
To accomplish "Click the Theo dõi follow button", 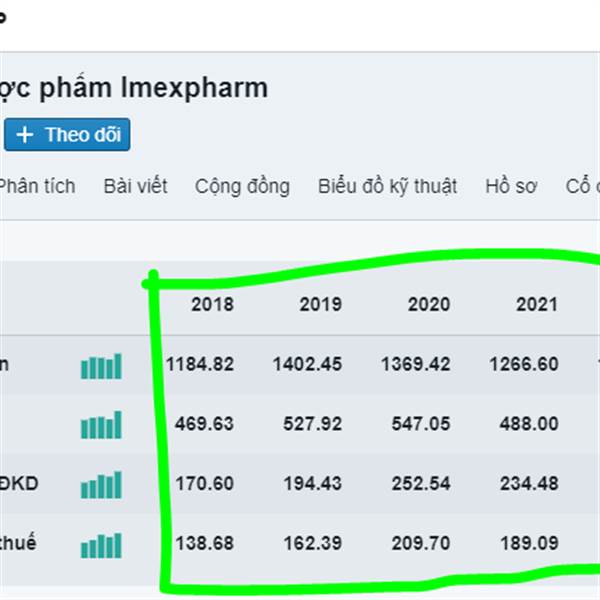I will pyautogui.click(x=66, y=135).
